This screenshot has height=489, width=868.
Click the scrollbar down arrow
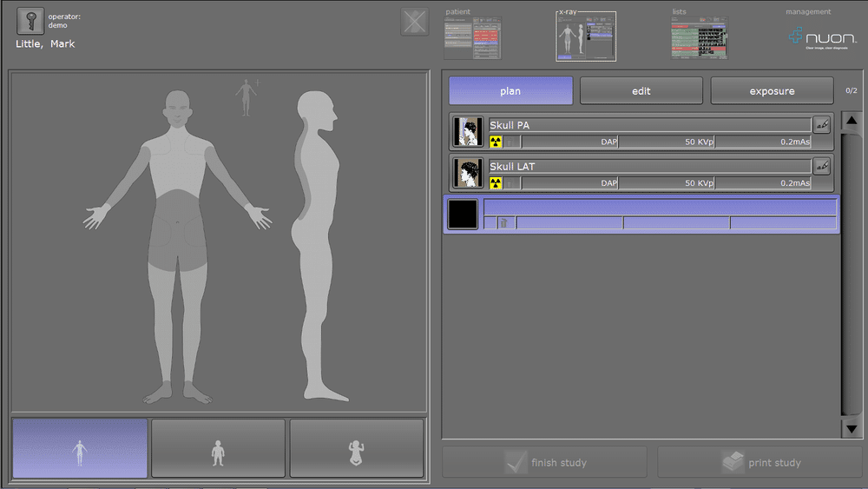[852, 427]
